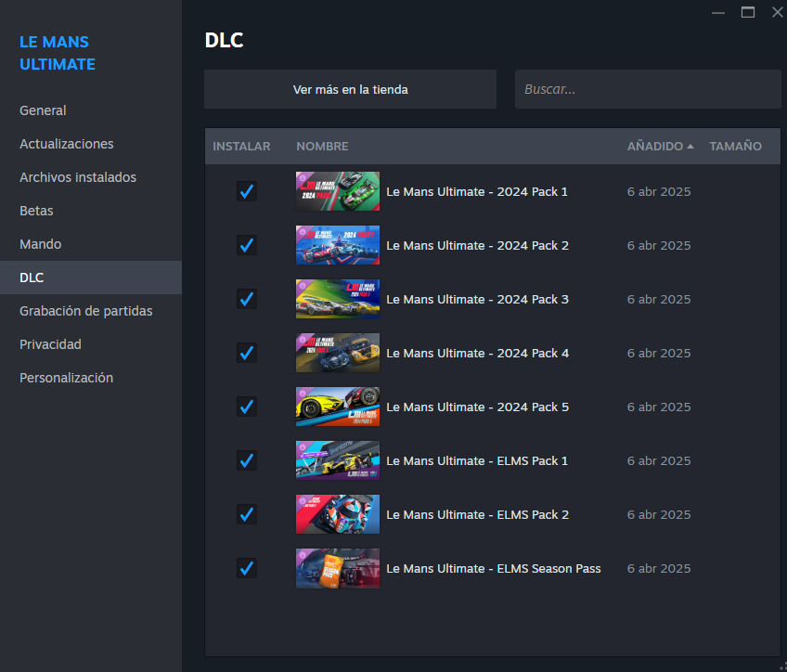The image size is (787, 672).
Task: Toggle the ELMS Season Pass install checkbox
Action: [x=246, y=568]
